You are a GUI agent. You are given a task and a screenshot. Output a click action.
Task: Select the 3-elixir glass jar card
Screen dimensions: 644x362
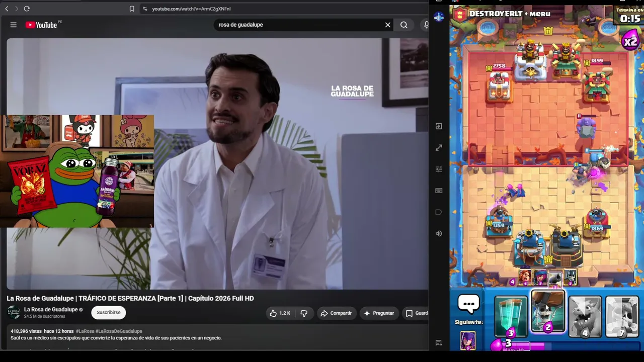point(511,316)
